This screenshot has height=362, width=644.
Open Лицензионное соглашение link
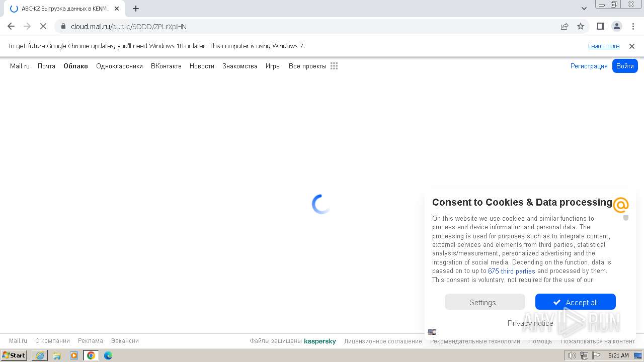[x=383, y=341]
